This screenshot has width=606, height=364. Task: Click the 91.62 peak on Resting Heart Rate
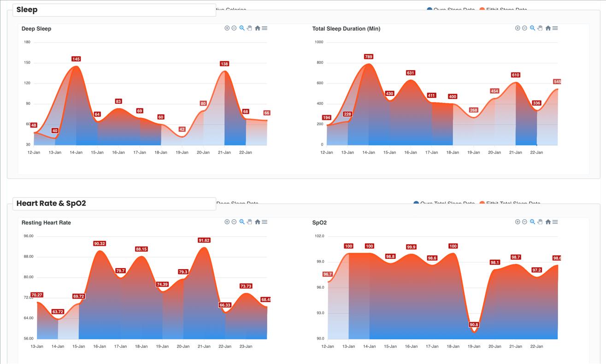point(204,240)
